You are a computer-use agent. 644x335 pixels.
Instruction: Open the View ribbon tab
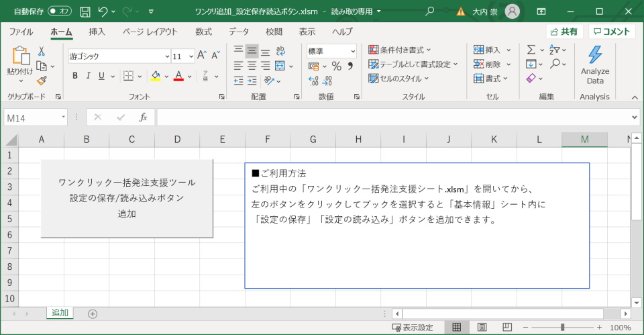pyautogui.click(x=307, y=32)
